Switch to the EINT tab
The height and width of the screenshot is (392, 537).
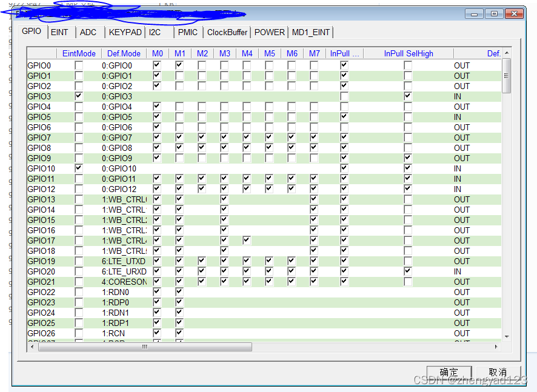pos(61,32)
